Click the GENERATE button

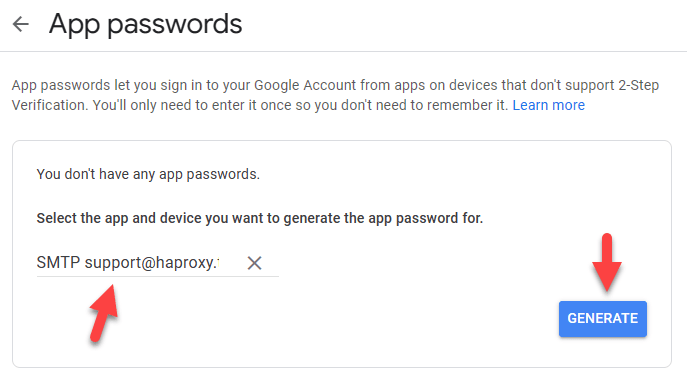point(602,319)
